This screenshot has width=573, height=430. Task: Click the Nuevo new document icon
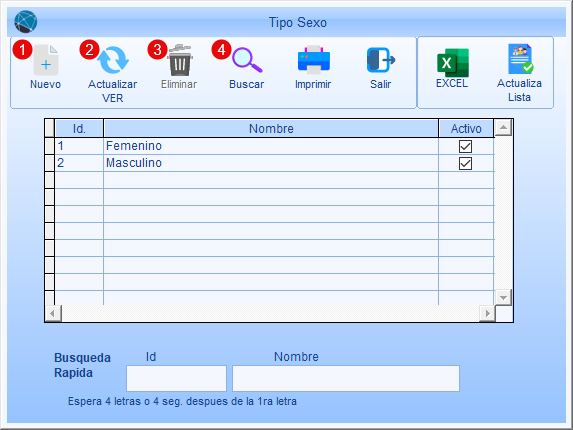pos(46,60)
